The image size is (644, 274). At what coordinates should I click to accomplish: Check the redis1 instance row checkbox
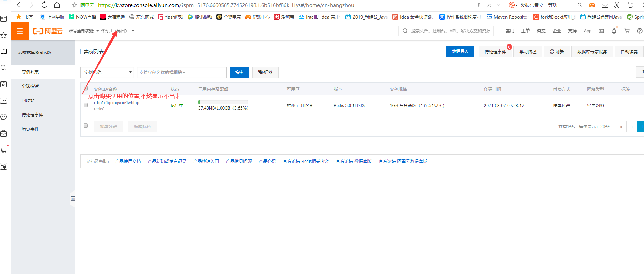tap(86, 105)
